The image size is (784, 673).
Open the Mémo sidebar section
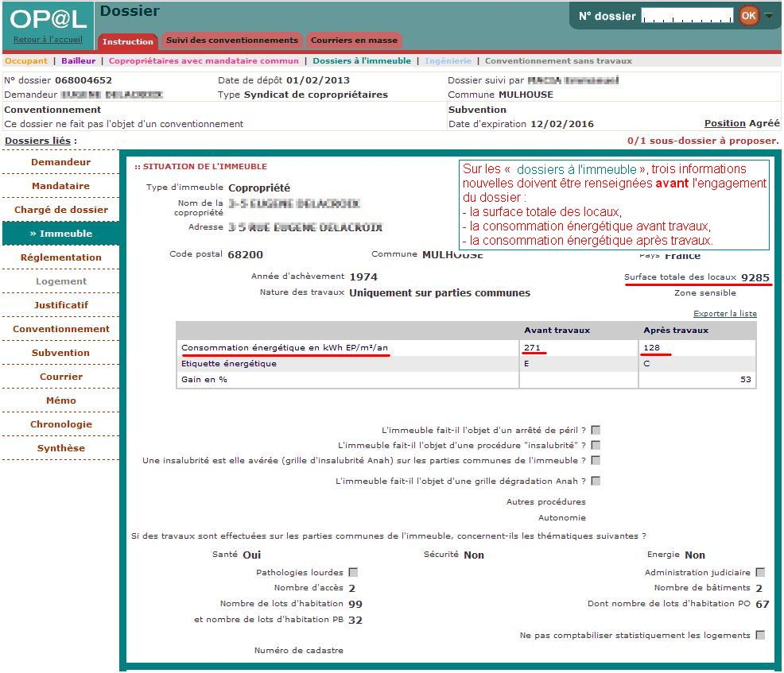(61, 400)
